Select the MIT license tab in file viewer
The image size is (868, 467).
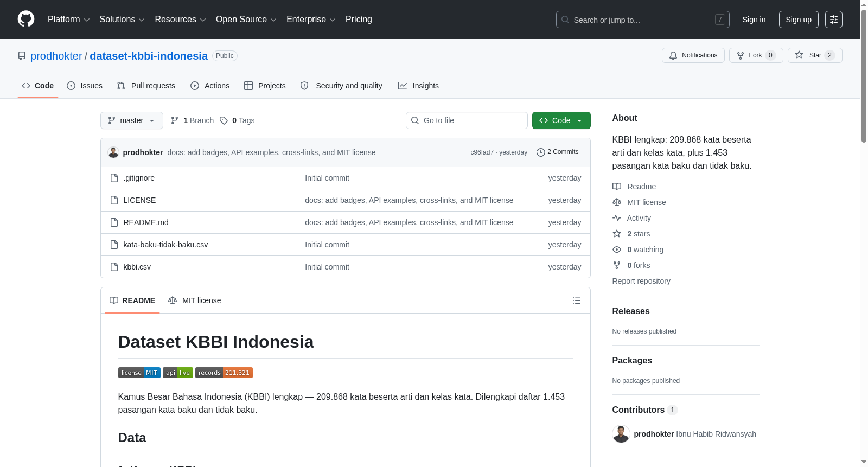[x=195, y=300]
